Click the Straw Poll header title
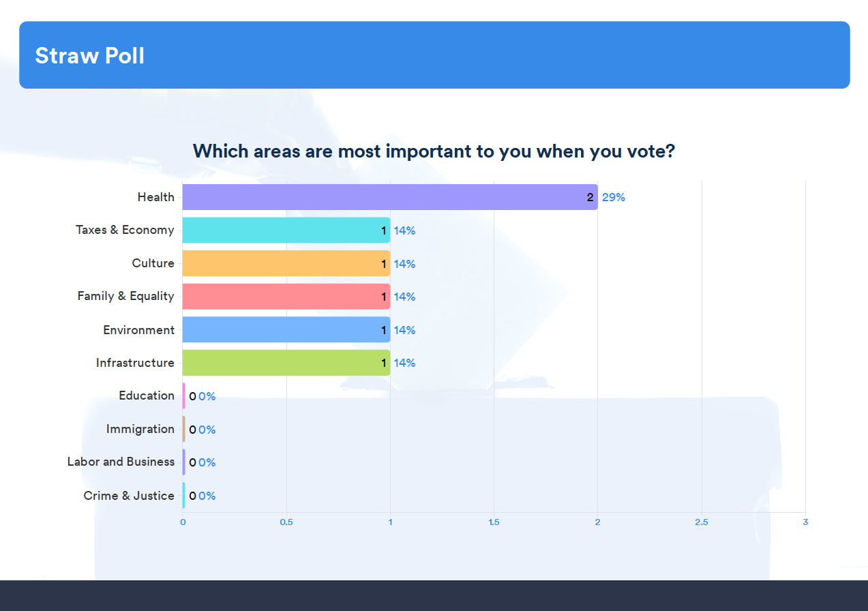868x611 pixels. coord(89,55)
